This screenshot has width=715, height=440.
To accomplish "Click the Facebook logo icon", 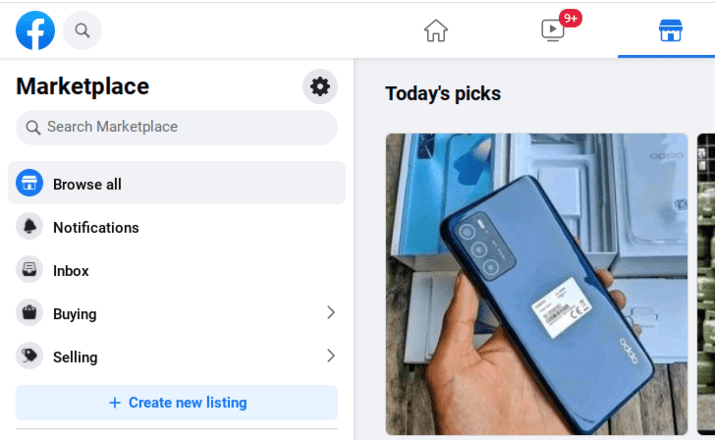I will click(x=35, y=30).
